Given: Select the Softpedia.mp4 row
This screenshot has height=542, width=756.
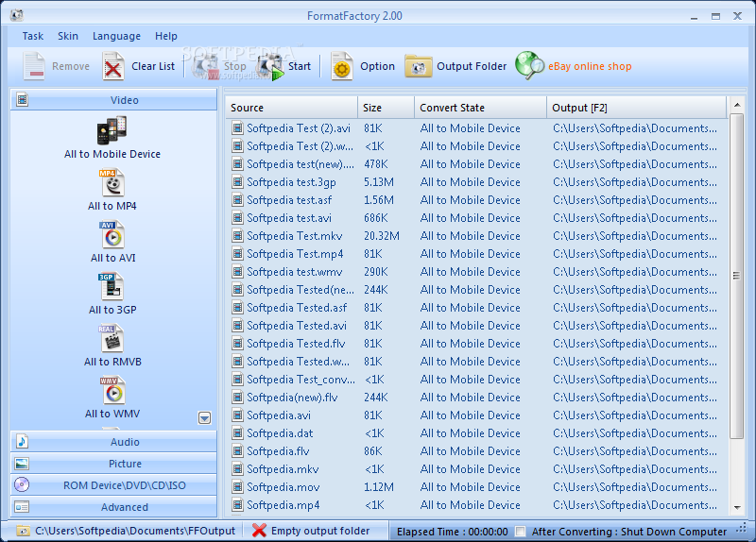Looking at the screenshot, I should coord(476,505).
